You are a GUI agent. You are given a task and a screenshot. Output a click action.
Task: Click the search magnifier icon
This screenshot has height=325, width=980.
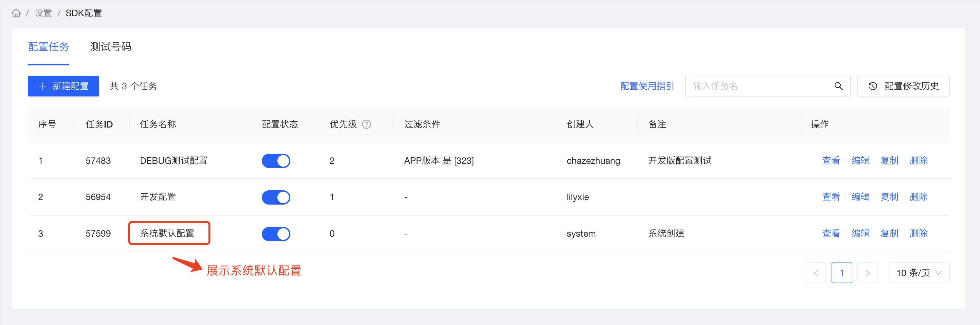coord(838,86)
